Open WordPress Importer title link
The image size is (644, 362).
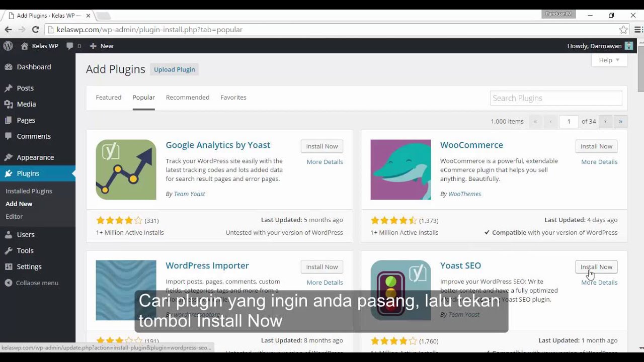(207, 265)
